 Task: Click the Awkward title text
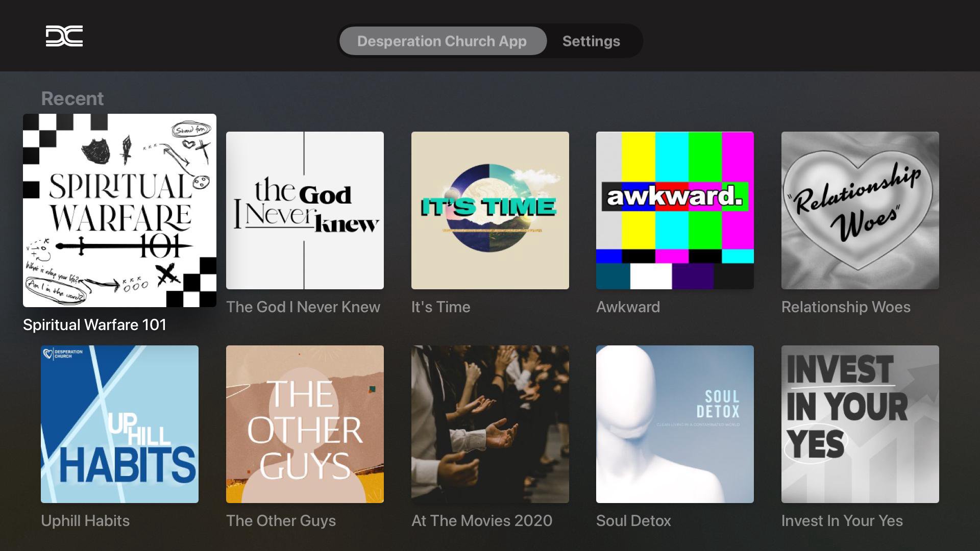coord(628,307)
